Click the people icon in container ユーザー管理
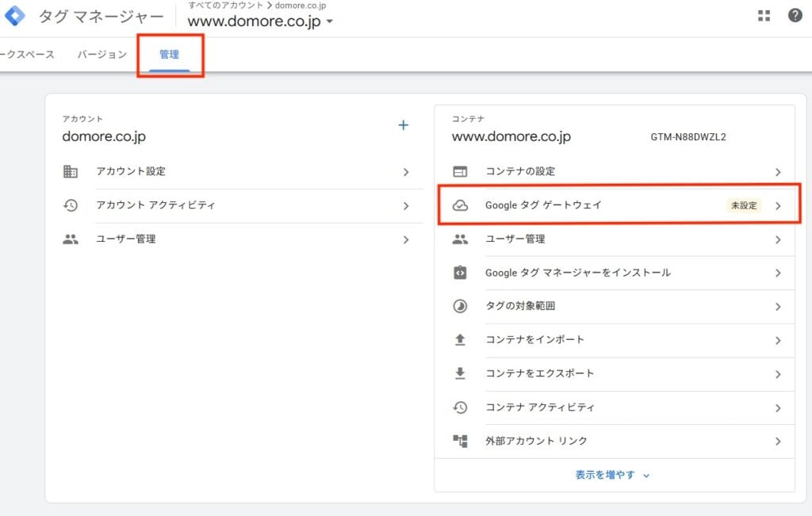Image resolution: width=812 pixels, height=516 pixels. (x=460, y=239)
